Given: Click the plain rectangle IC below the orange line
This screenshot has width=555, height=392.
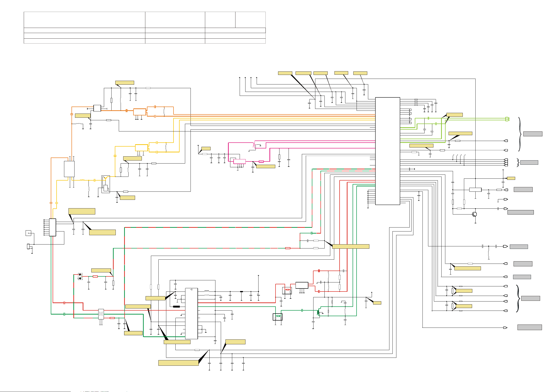Looking at the screenshot, I should pyautogui.click(x=69, y=169).
